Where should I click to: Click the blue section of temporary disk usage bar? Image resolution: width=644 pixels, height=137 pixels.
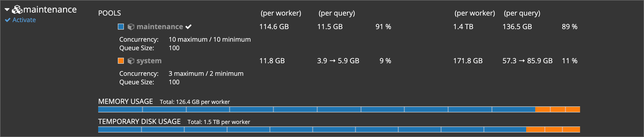[312, 129]
